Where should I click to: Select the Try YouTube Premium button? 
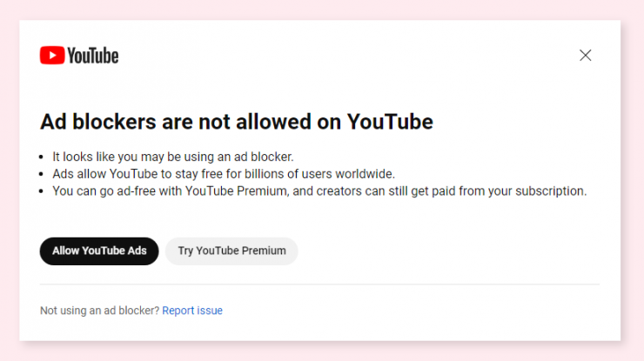[x=231, y=251]
